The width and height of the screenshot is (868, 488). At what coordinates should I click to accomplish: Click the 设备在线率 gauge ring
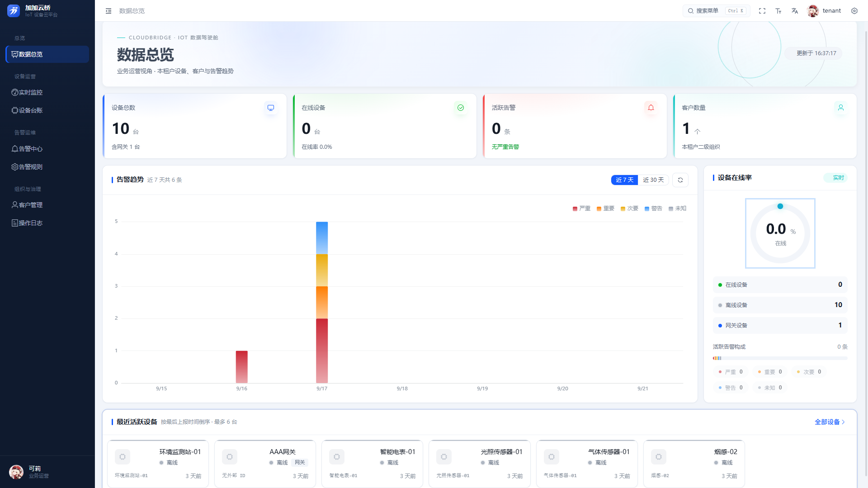(x=780, y=233)
